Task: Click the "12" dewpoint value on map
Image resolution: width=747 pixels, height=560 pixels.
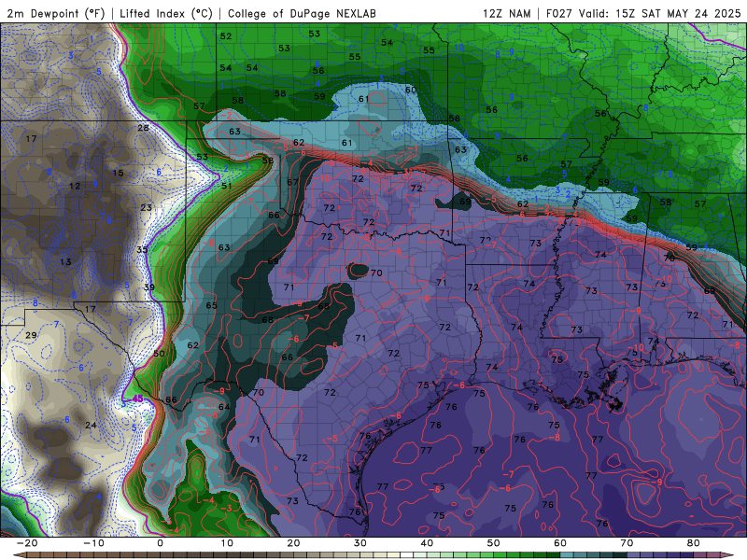Action: (75, 186)
